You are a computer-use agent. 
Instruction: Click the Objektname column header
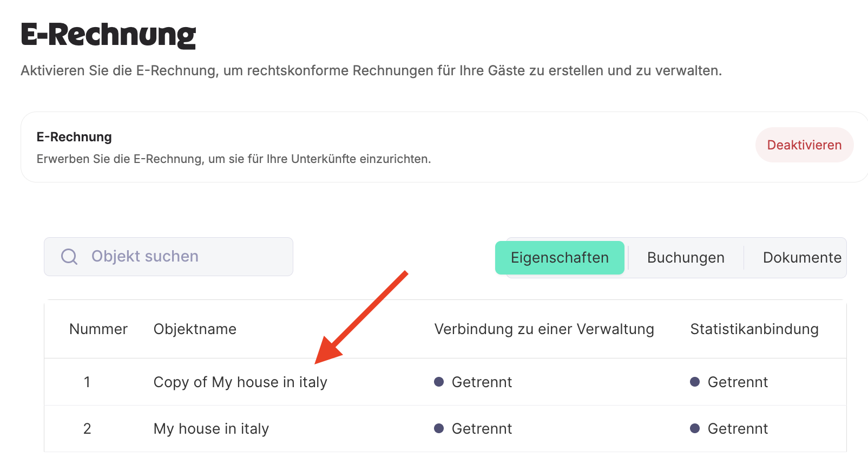(195, 329)
